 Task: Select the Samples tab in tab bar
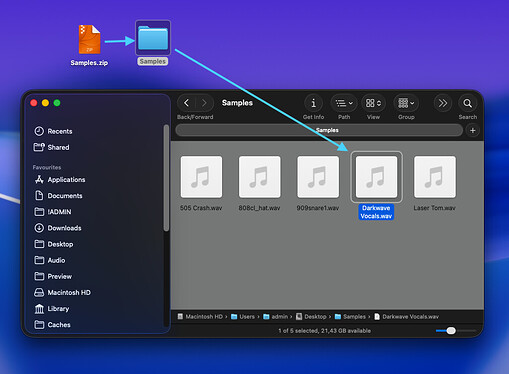click(x=319, y=130)
